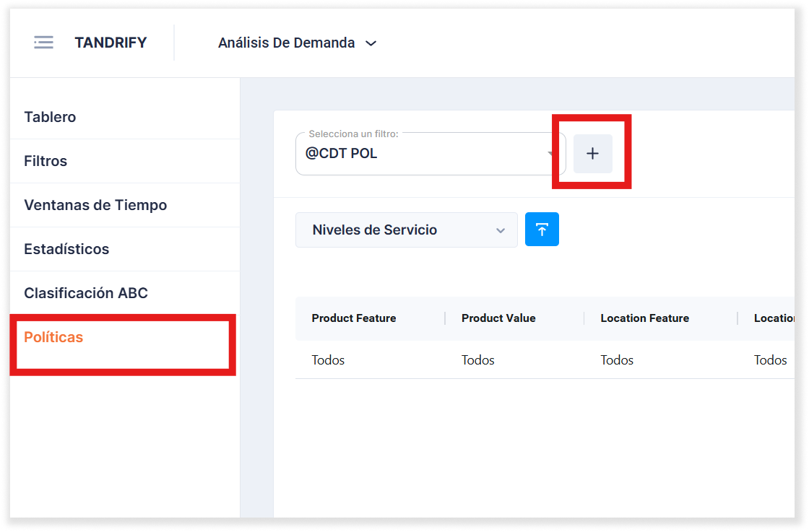
Task: Expand the Análisis De Demanda dropdown
Action: tap(297, 43)
